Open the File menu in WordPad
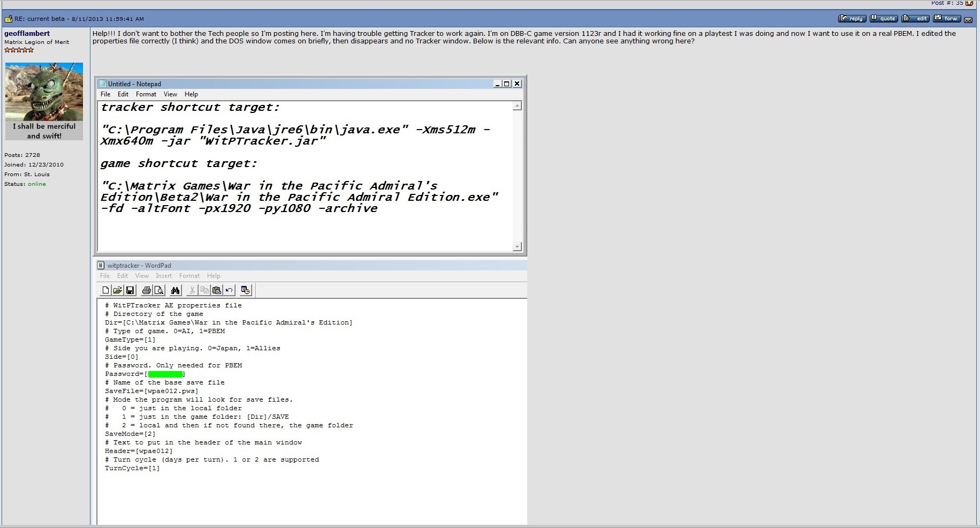Screen dimensions: 980x528 (x=105, y=276)
